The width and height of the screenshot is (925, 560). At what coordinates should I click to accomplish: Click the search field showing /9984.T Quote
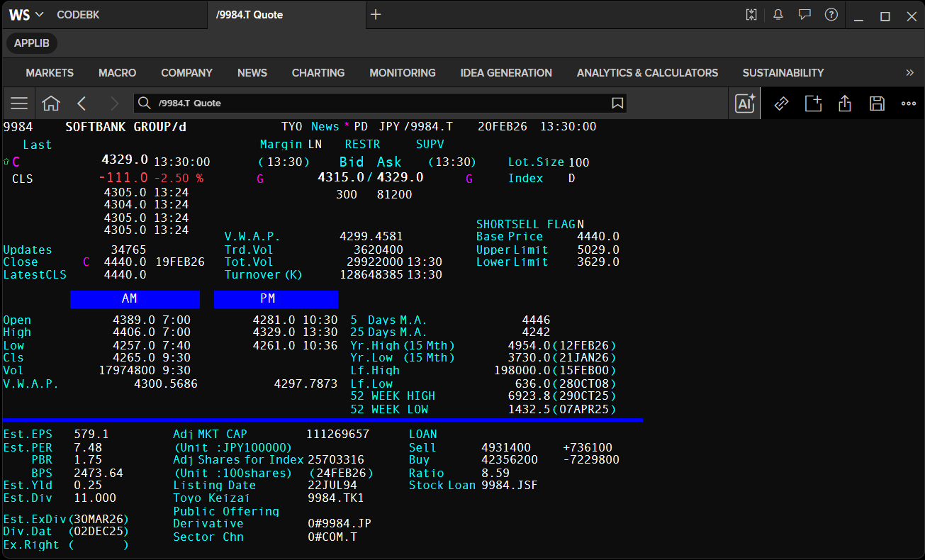click(380, 103)
